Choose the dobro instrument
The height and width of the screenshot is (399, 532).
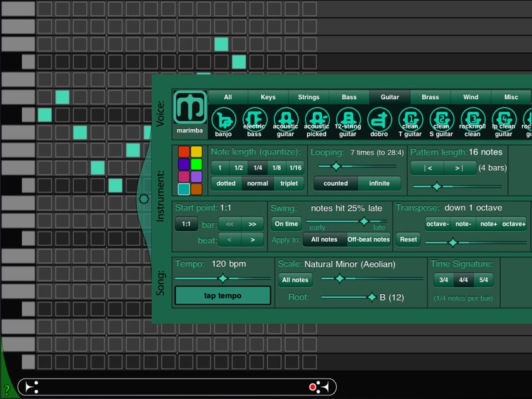[x=379, y=122]
